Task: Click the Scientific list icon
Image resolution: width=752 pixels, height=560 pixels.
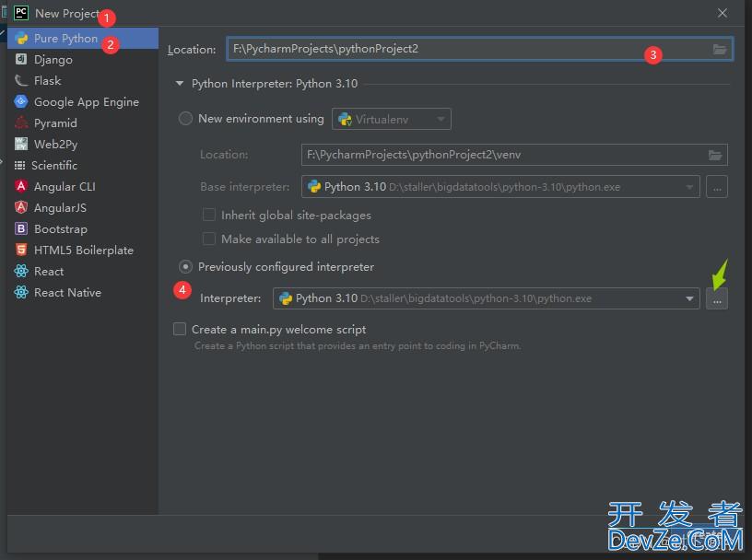Action: (19, 166)
